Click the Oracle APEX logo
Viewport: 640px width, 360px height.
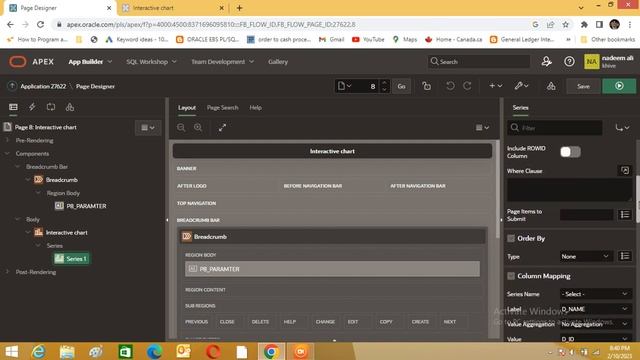pyautogui.click(x=31, y=62)
